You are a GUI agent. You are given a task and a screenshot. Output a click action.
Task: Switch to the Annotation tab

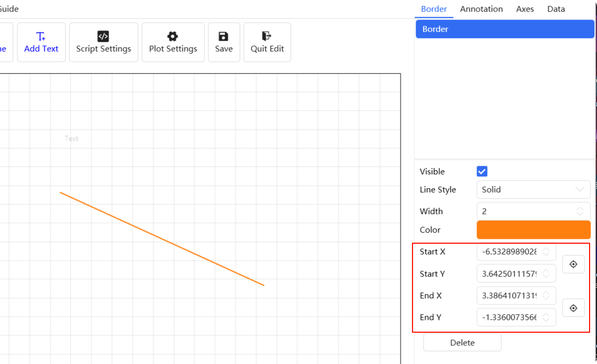pyautogui.click(x=481, y=9)
